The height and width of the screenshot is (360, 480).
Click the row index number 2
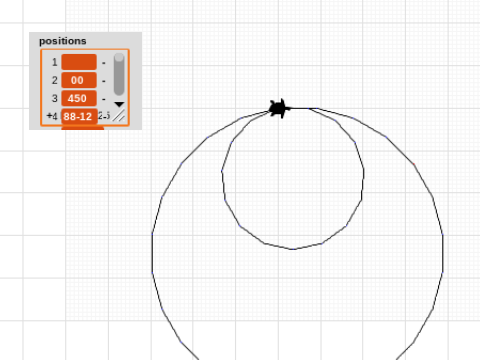55,80
